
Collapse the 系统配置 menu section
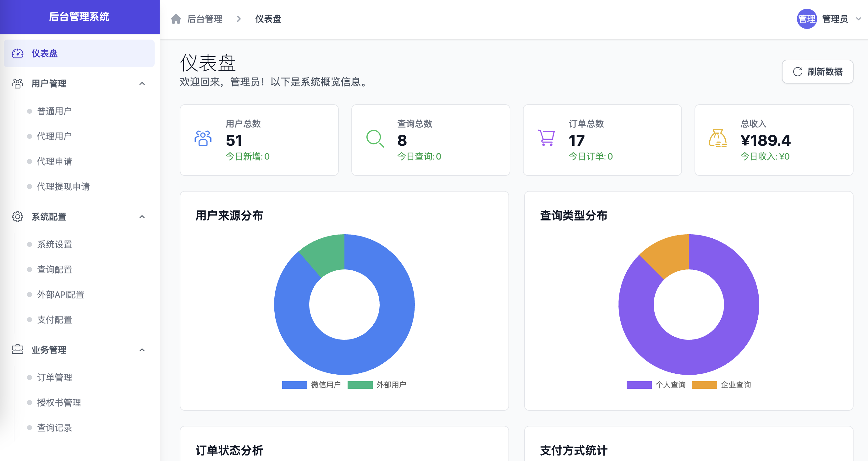pyautogui.click(x=142, y=216)
